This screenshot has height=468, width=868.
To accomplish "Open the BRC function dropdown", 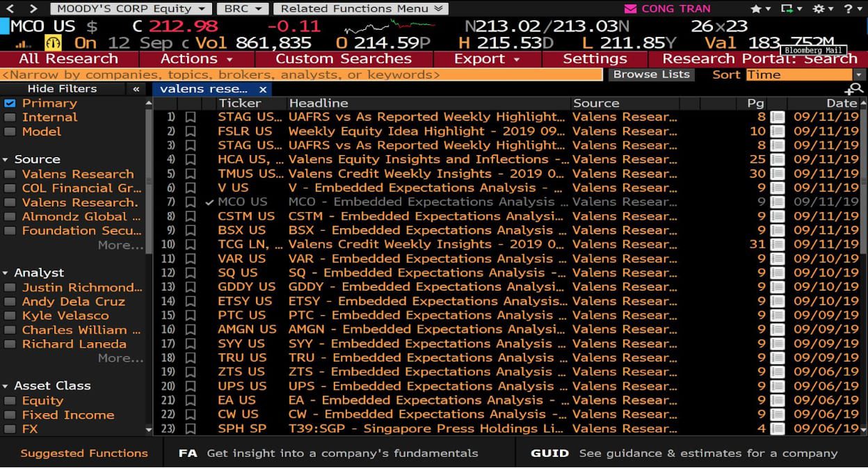I will pyautogui.click(x=243, y=9).
